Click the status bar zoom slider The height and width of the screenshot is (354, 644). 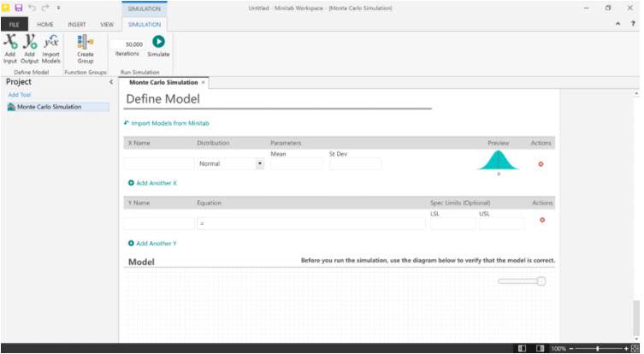[x=598, y=349]
